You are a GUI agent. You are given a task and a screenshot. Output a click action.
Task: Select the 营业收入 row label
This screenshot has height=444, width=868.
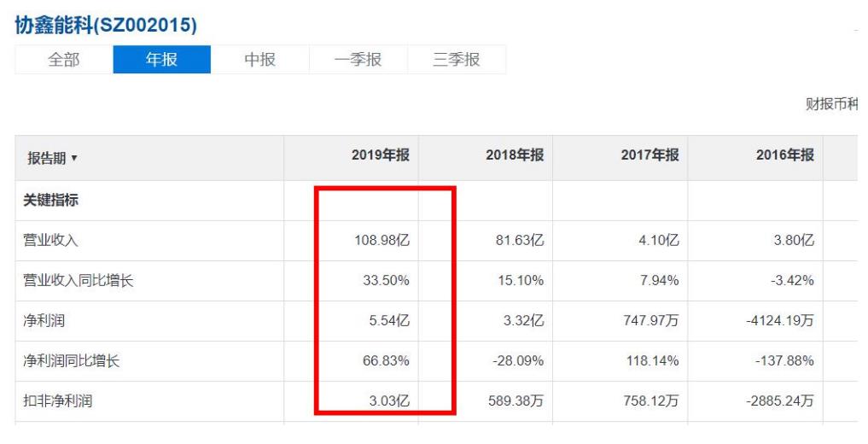pyautogui.click(x=50, y=241)
